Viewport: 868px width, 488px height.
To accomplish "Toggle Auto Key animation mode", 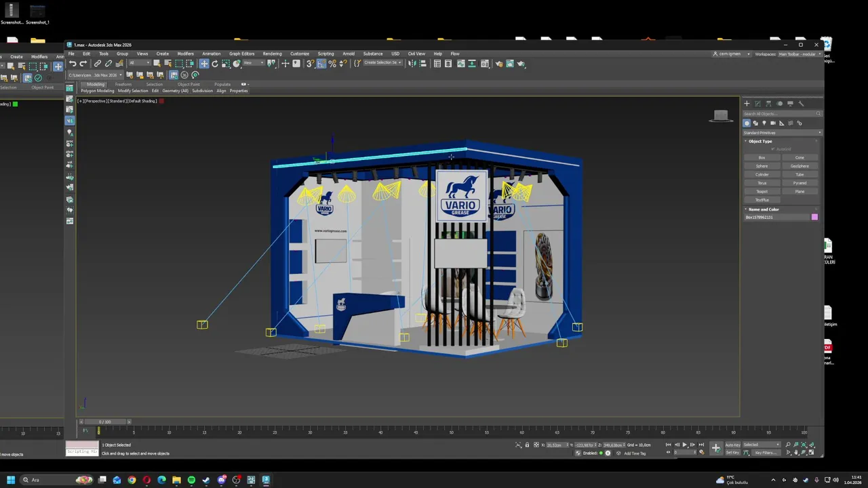I will (x=733, y=445).
